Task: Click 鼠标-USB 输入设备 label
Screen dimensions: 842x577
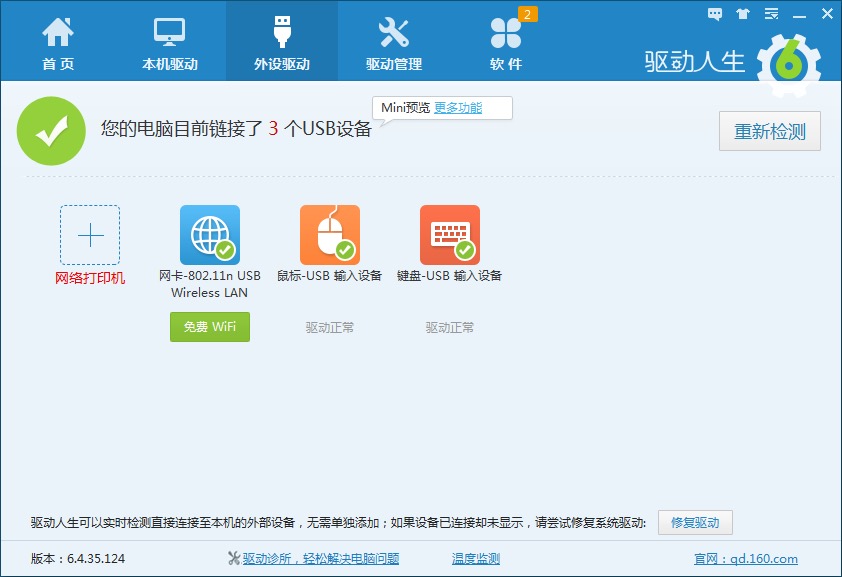Action: pos(330,276)
